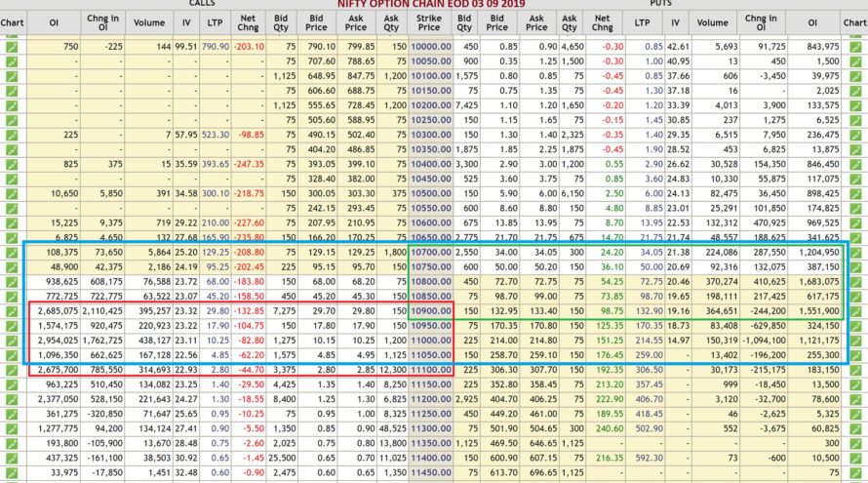
Task: Open puts chart icon for 10750.00 strike row
Action: (855, 267)
